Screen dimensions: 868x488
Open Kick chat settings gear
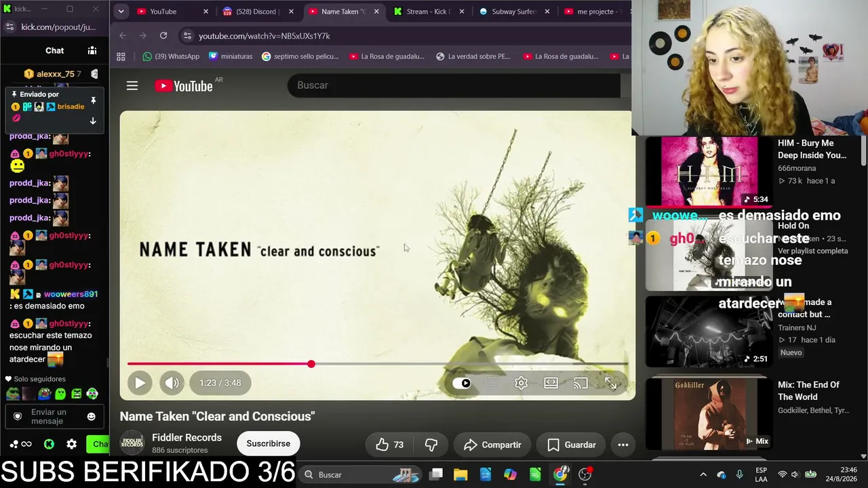point(71,445)
